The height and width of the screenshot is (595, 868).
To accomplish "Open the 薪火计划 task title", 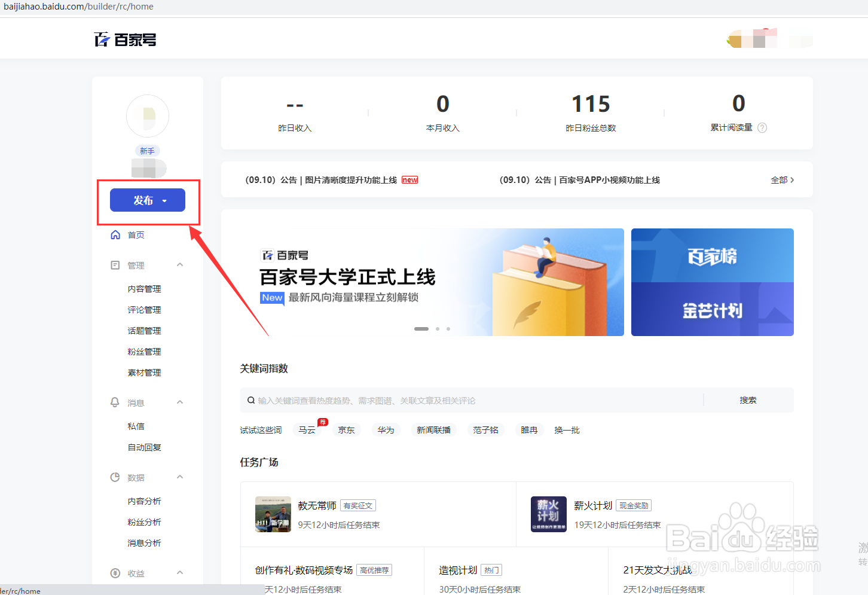I will (x=594, y=506).
